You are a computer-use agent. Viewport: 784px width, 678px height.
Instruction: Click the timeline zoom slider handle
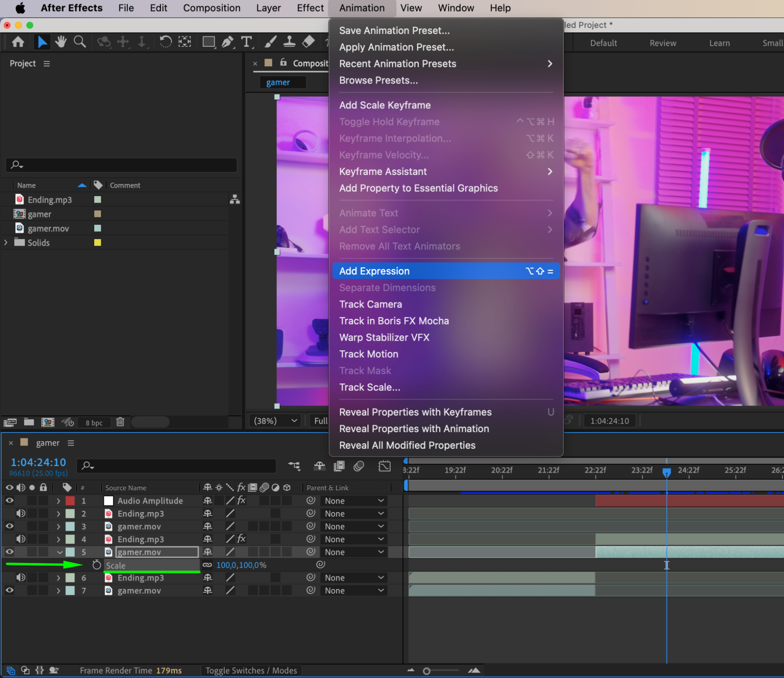tap(426, 671)
